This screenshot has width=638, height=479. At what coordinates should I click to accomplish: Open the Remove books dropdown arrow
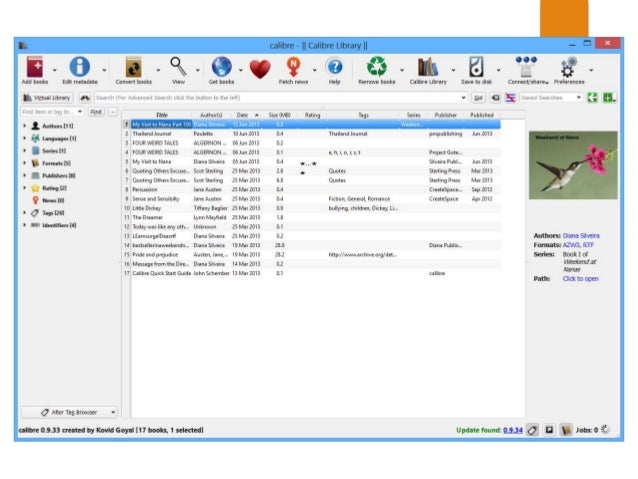(x=402, y=70)
